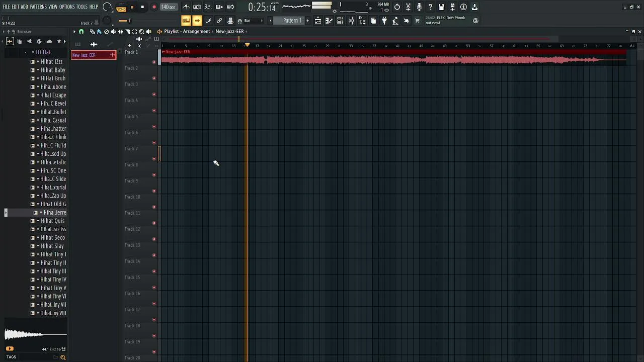Open undo history icon

click(x=397, y=7)
